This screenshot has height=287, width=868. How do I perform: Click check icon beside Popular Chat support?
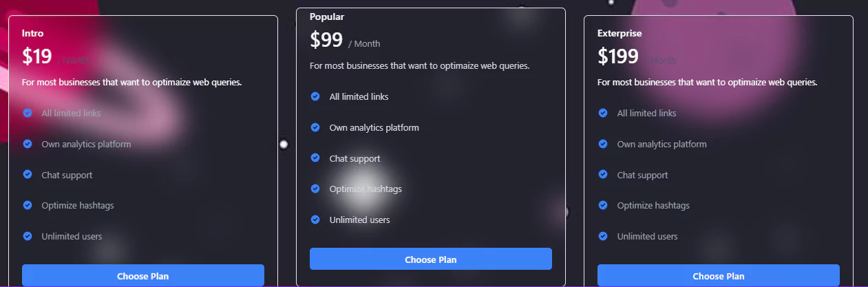[x=315, y=158]
